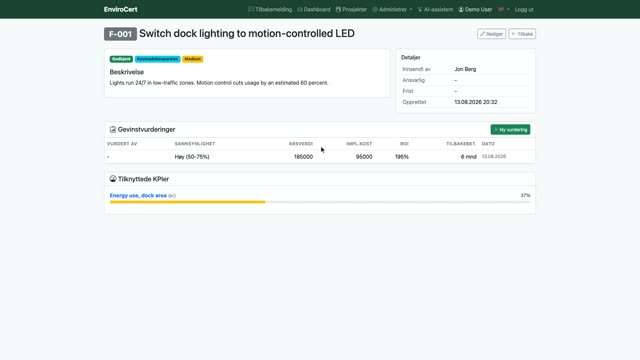Go back with the Tilbake button
640x360 pixels.
tap(522, 34)
